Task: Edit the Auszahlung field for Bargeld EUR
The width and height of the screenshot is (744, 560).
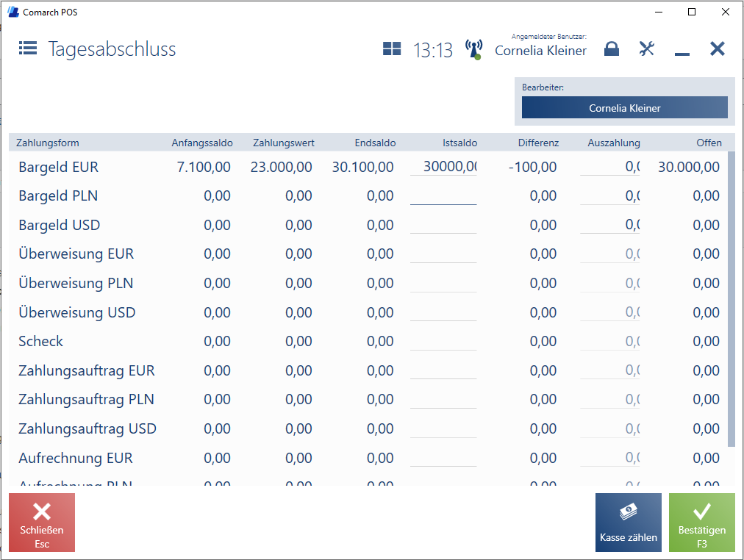Action: 609,167
